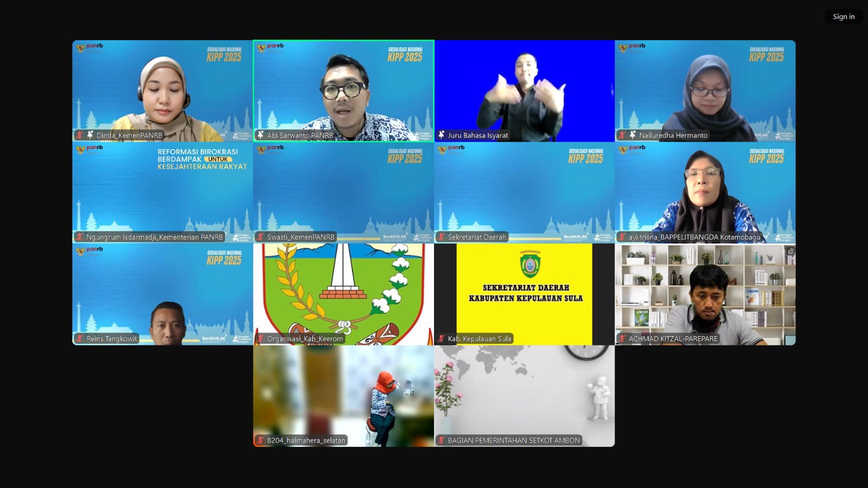This screenshot has height=488, width=868.
Task: Click pin icon beside Nailuredha Hermanto name
Action: [633, 135]
